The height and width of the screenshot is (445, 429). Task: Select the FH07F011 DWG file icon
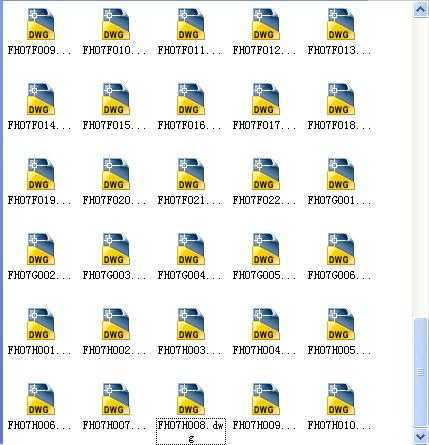coord(191,25)
